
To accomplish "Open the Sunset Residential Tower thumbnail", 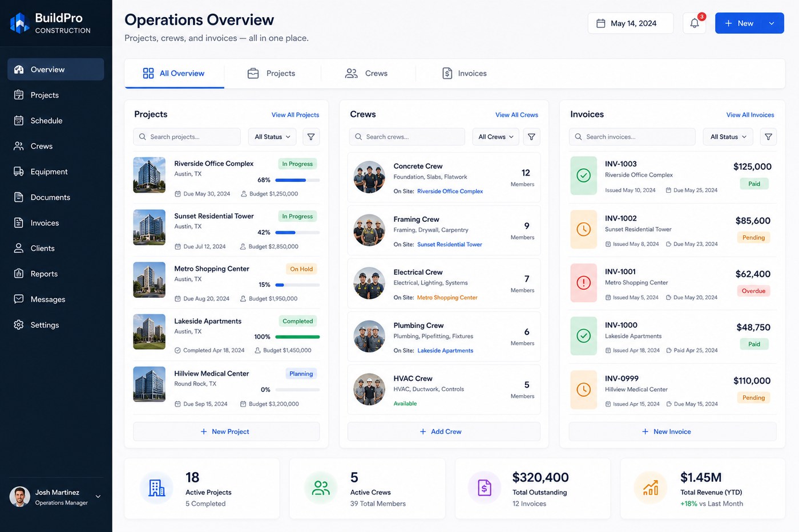I will [x=150, y=228].
